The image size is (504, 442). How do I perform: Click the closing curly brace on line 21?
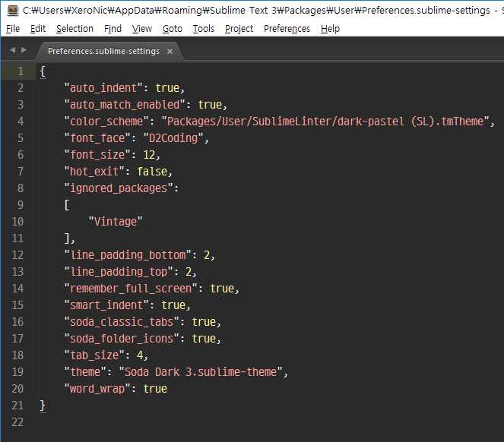(x=42, y=406)
